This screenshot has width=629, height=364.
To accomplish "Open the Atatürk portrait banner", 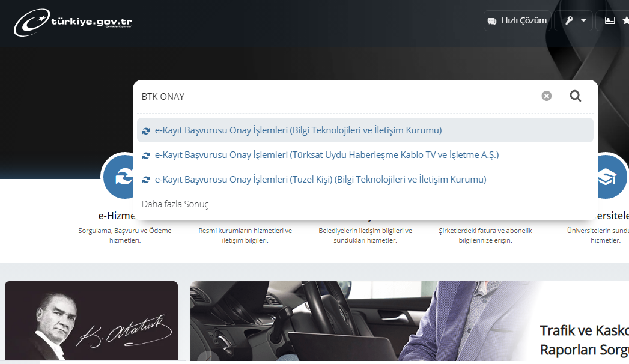I will click(x=91, y=323).
